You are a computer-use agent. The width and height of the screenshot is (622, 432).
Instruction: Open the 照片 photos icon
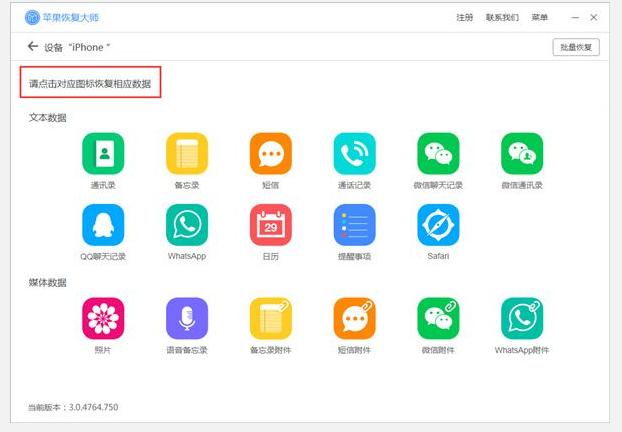103,319
